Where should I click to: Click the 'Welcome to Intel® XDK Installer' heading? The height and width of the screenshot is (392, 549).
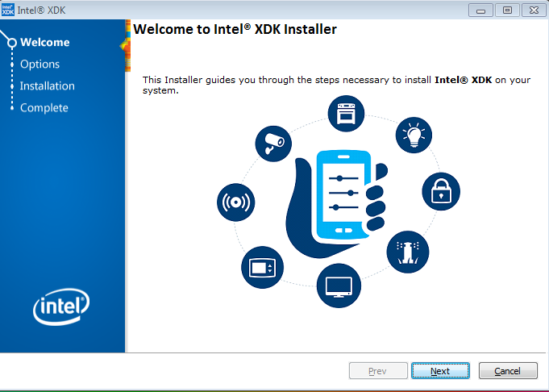pos(235,29)
